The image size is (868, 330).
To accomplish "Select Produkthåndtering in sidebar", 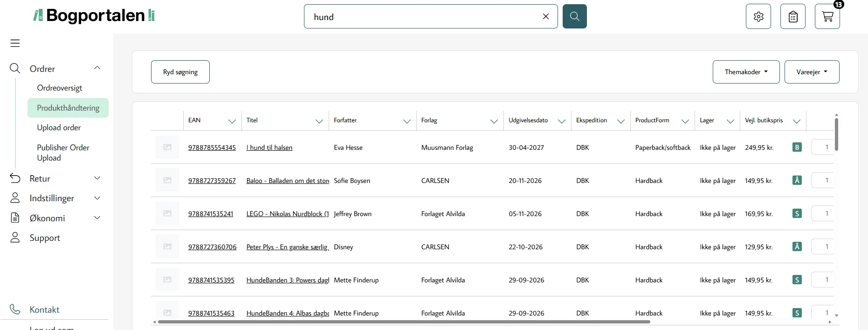I will click(68, 108).
